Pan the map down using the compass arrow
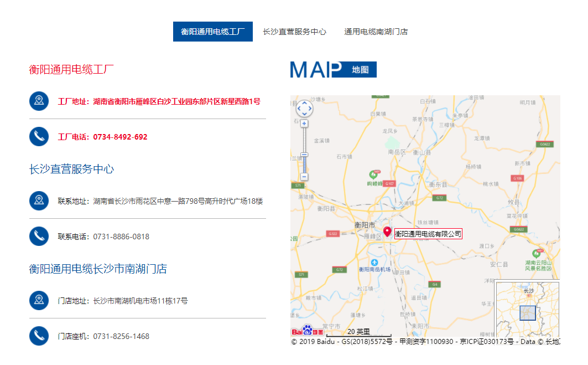Screen dimensions: 588x365 point(304,114)
